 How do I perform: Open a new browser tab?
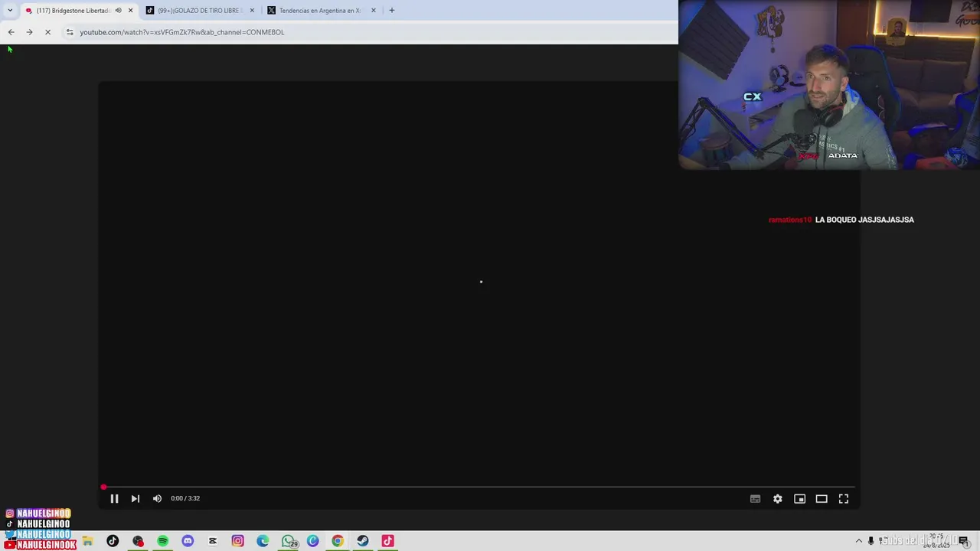coord(392,11)
